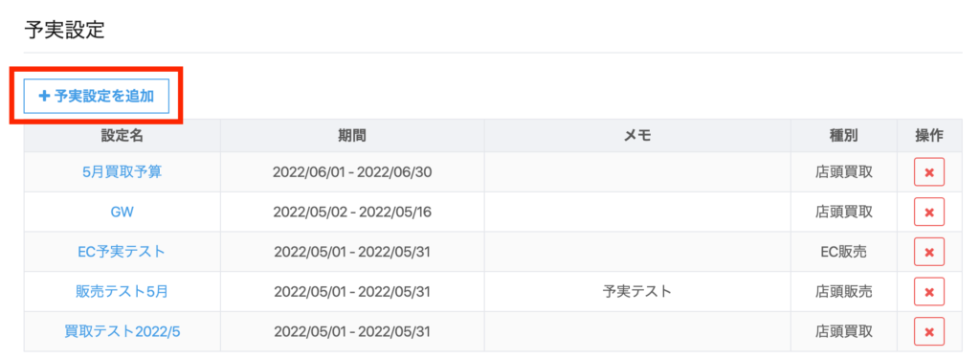Click the 設定名 column header

(122, 135)
